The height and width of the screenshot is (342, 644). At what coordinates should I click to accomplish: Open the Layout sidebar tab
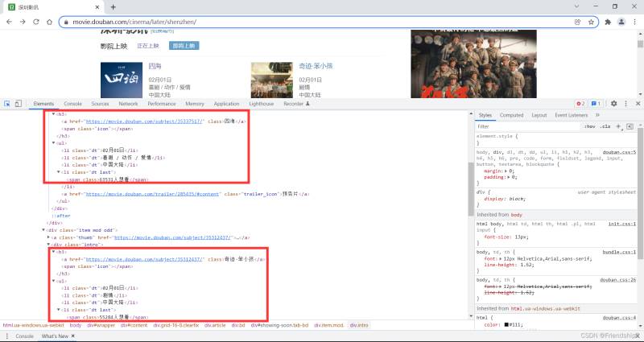[x=539, y=115]
